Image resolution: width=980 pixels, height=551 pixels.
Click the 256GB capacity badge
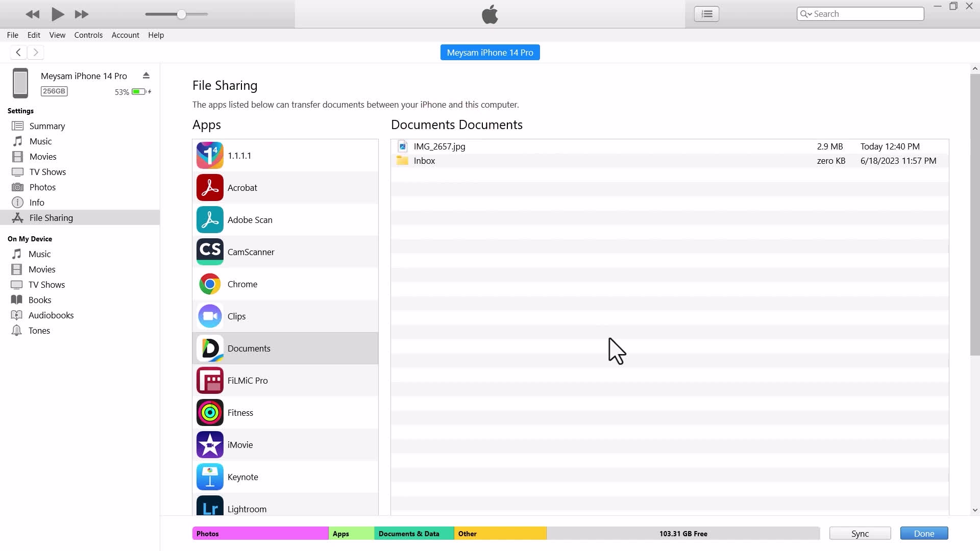tap(54, 91)
